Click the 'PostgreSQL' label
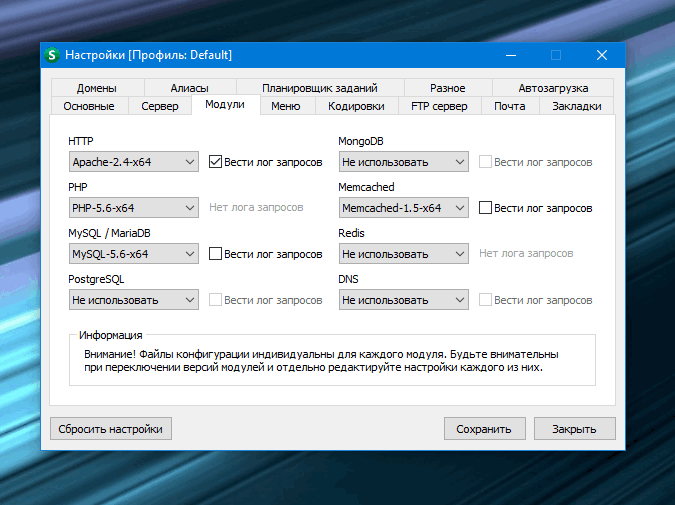The image size is (675, 505). pyautogui.click(x=96, y=279)
